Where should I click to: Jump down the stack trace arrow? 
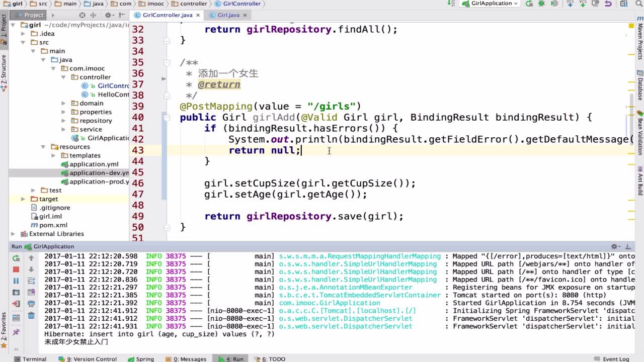coord(31,269)
